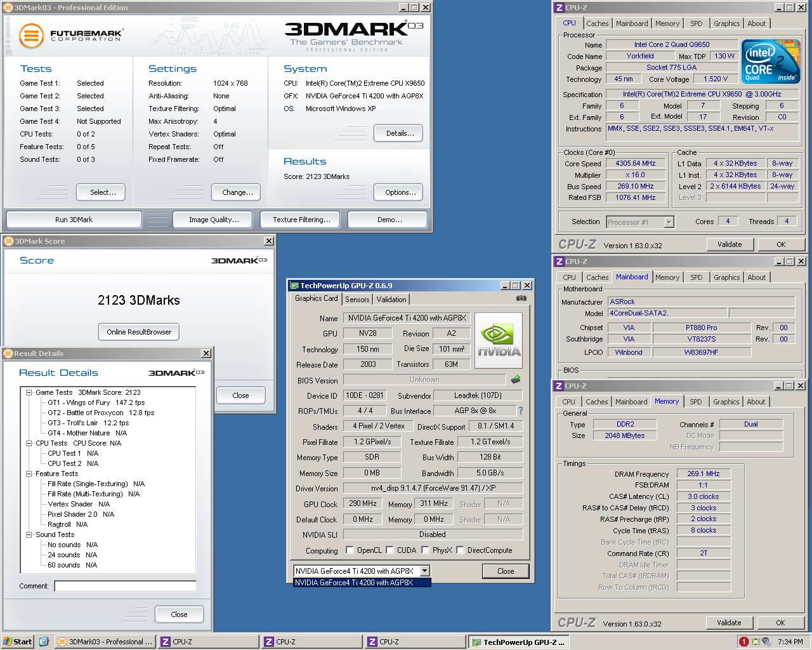812x650 pixels.
Task: Minimize the GPU-Z window
Action: tap(505, 286)
